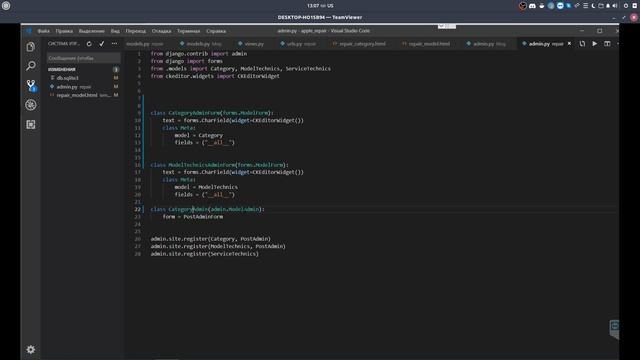Viewport: 640px width, 360px height.
Task: Click the 'class CategoryAdminForm' line
Action: (x=212, y=113)
